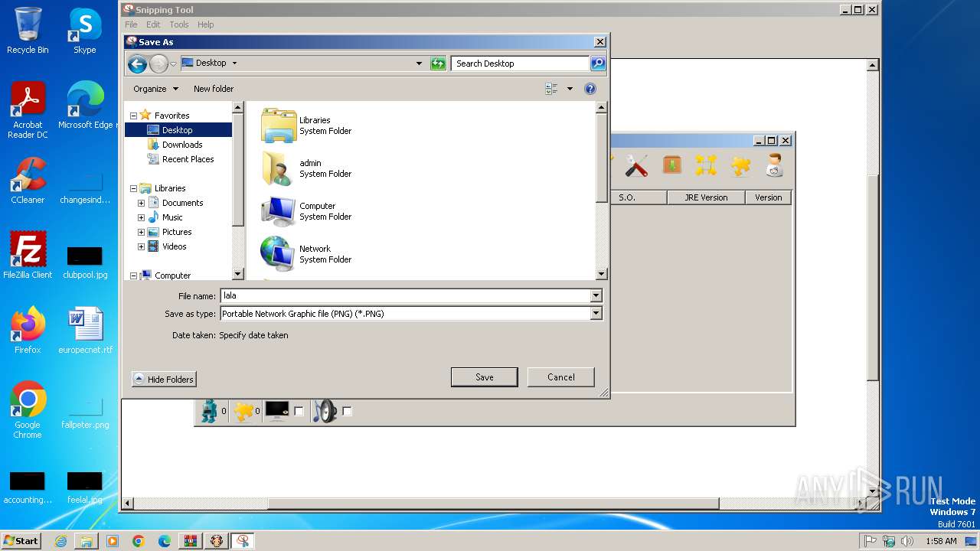This screenshot has height=551, width=980.
Task: Click the speaker music icon in bottom bar
Action: pyautogui.click(x=325, y=411)
